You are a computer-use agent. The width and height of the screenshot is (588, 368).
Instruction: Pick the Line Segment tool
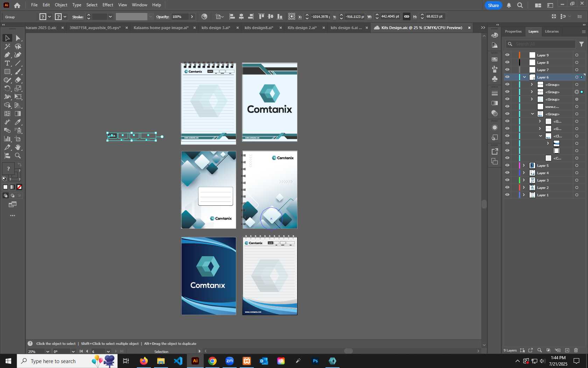point(18,63)
